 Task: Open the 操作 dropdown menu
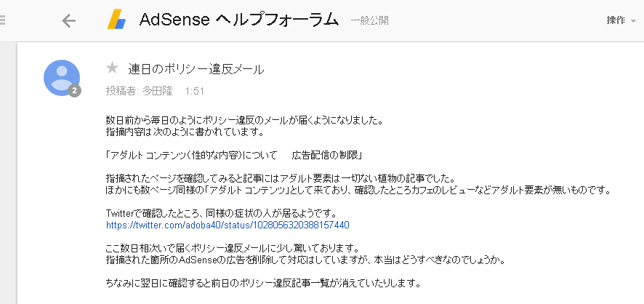(x=621, y=20)
